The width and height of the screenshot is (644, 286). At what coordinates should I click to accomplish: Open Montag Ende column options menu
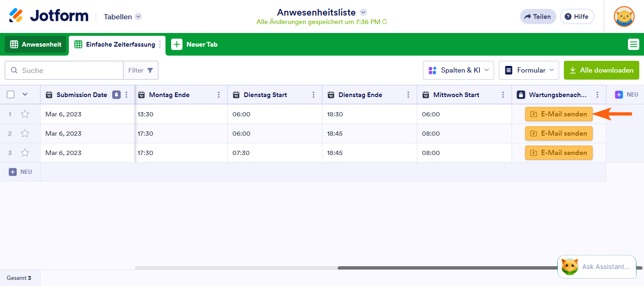coord(219,95)
